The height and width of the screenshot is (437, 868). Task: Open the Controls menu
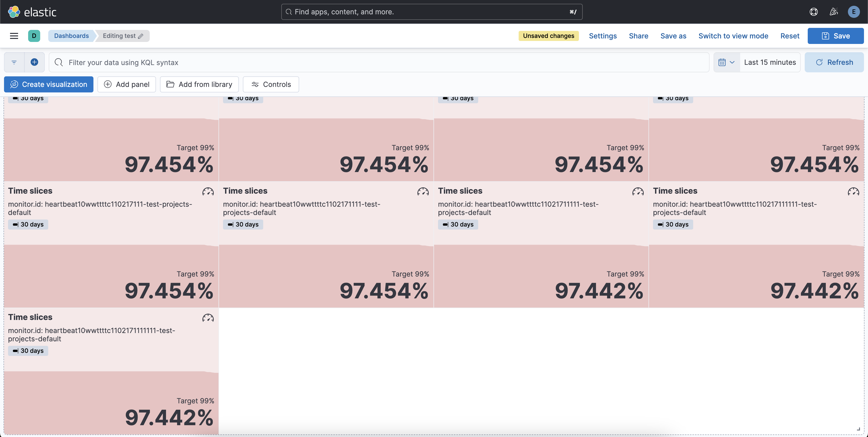click(270, 84)
